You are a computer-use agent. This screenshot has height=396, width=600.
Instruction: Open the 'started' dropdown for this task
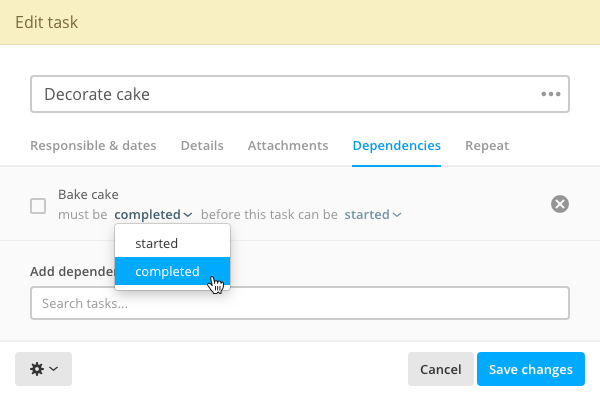click(373, 215)
